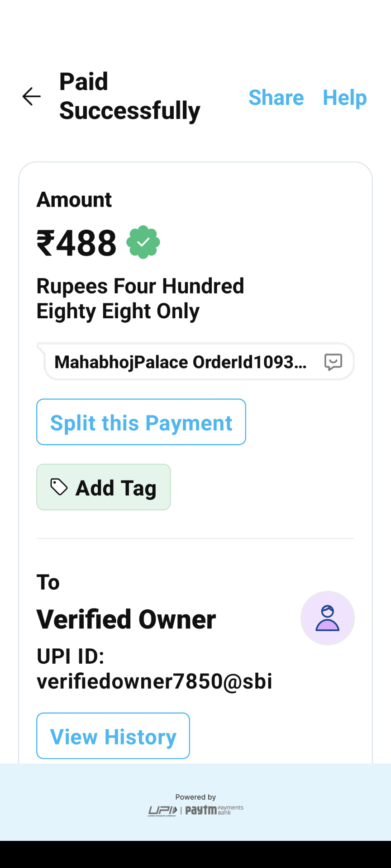Select the ₹488 amount value

[x=76, y=243]
